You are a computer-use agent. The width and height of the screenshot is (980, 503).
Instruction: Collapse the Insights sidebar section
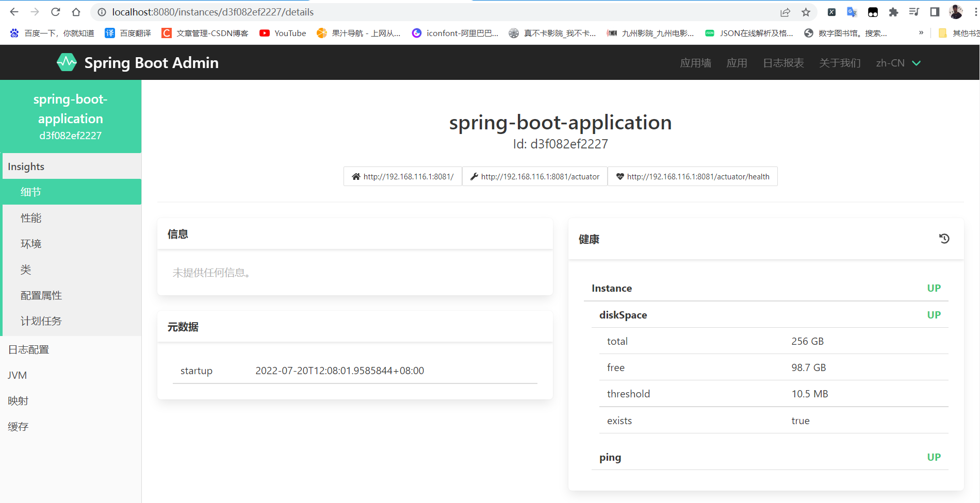[x=72, y=166]
